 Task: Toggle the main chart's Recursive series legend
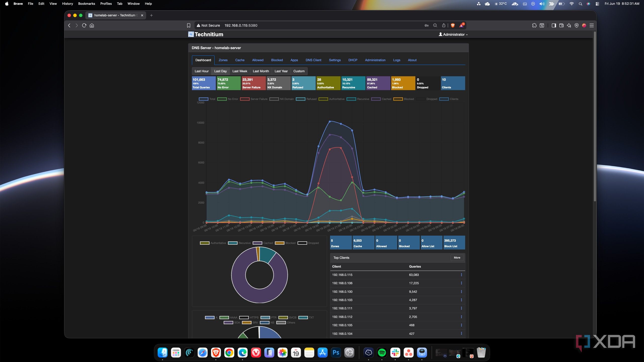[x=358, y=99]
